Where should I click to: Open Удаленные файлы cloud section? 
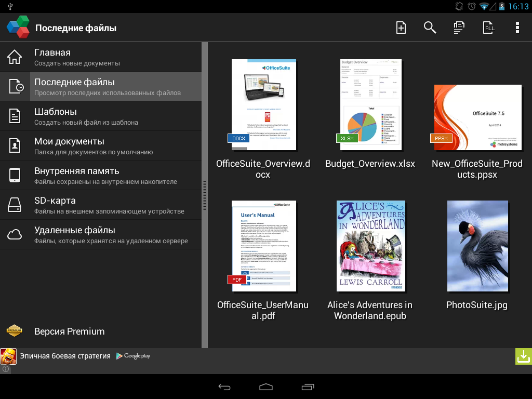click(x=101, y=235)
